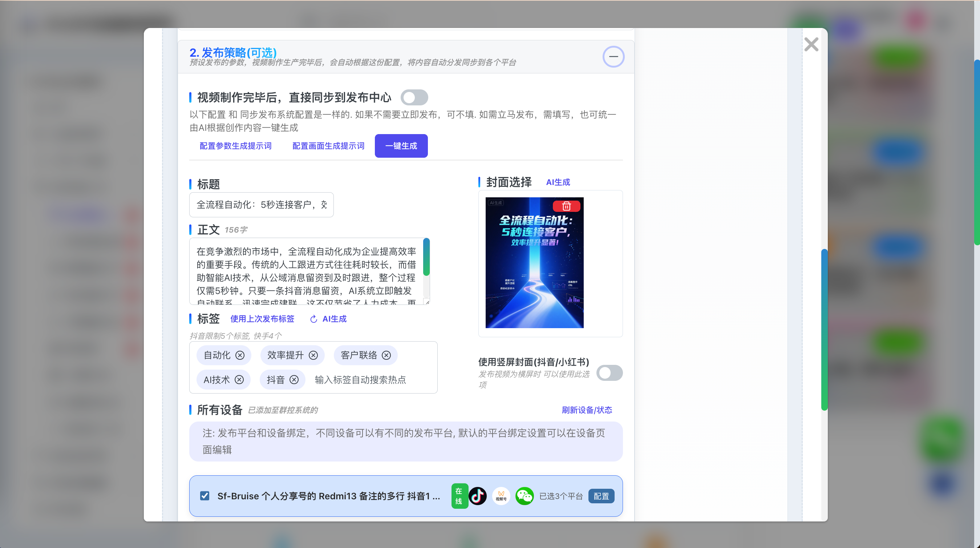980x548 pixels.
Task: Collapse the 发布策略 section with minus button
Action: pos(613,57)
